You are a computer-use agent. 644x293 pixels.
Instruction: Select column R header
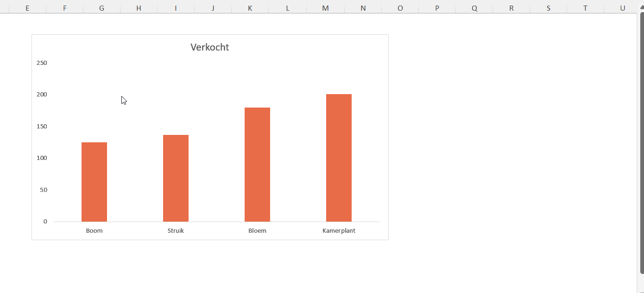(x=511, y=8)
